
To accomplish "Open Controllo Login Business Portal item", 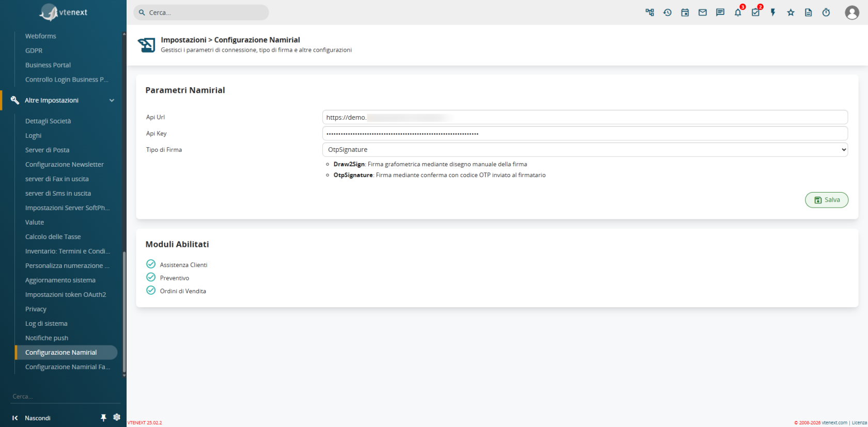I will click(67, 80).
